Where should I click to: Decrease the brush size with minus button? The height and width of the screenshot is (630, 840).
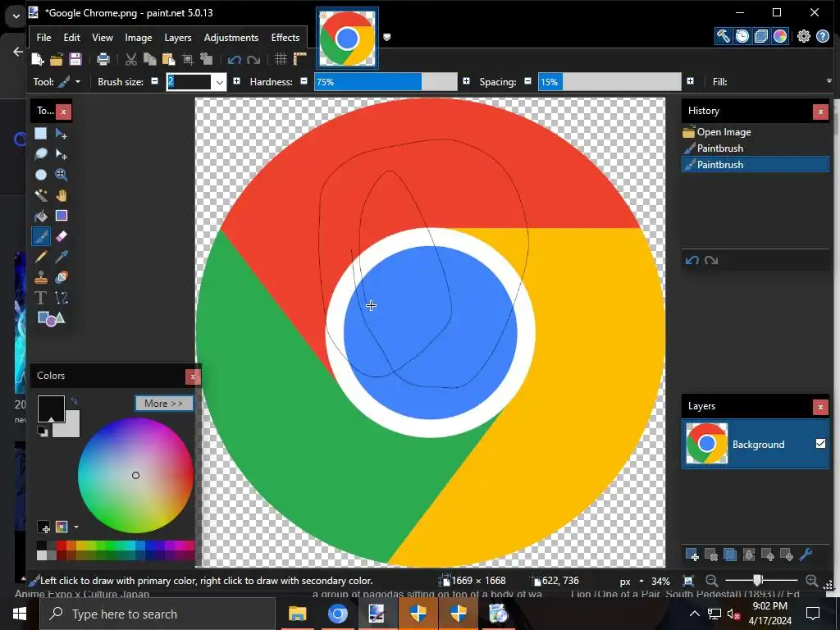[x=154, y=81]
